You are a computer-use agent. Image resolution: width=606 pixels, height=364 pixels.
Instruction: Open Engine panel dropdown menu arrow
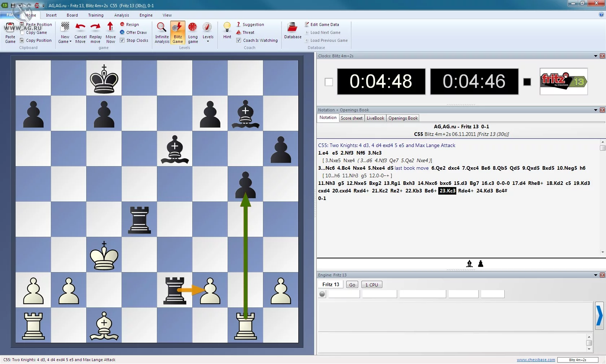tap(596, 275)
